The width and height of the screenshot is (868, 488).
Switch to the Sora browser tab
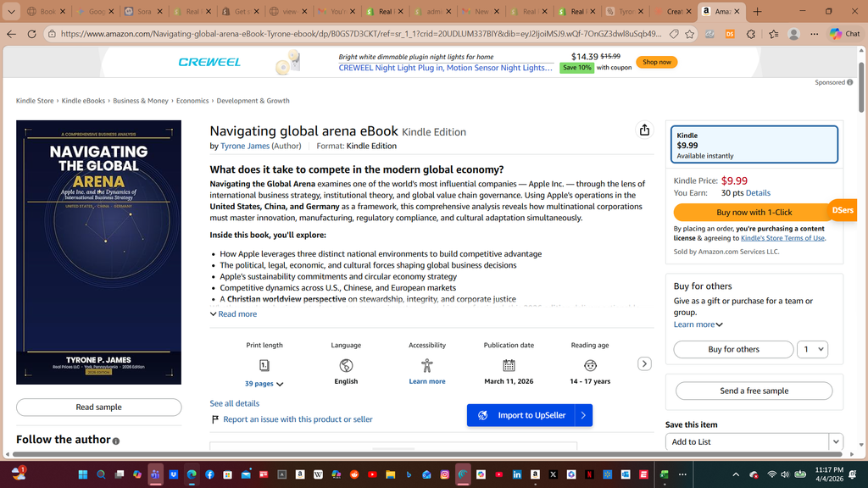click(143, 11)
